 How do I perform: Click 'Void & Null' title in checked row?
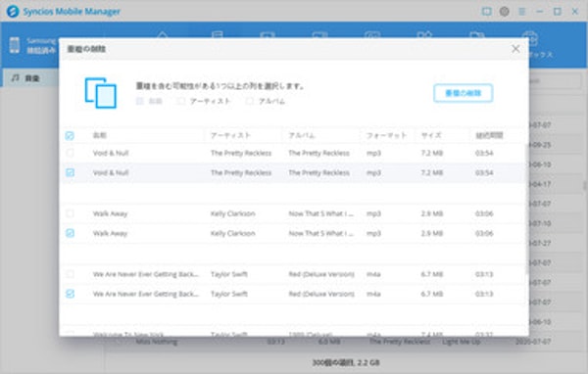point(111,172)
